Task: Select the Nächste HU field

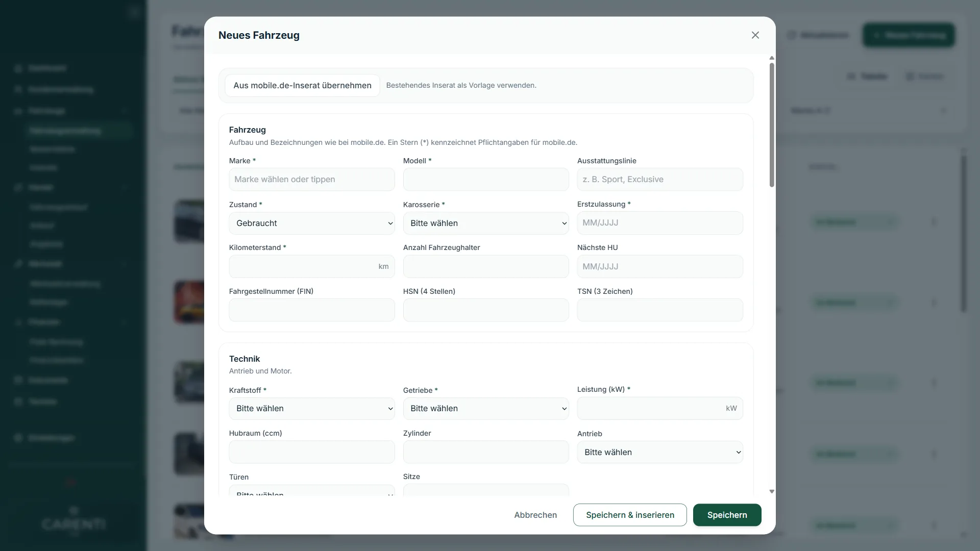Action: tap(660, 266)
